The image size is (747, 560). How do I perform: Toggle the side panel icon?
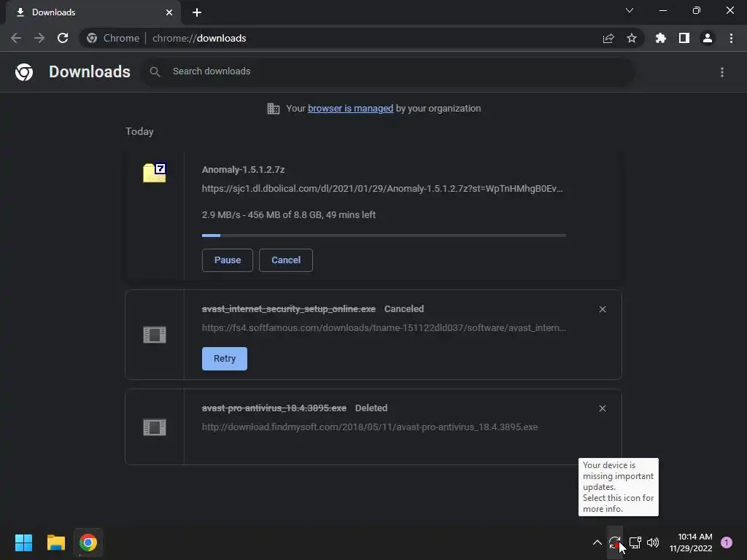pos(684,38)
